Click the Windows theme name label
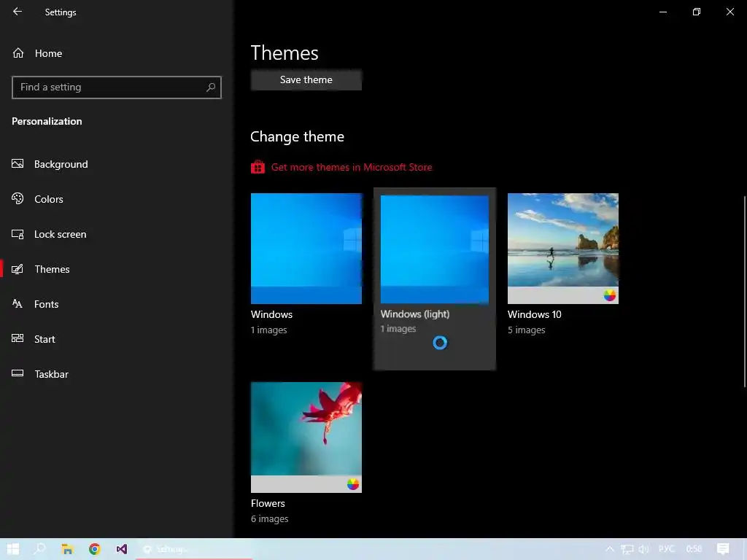The height and width of the screenshot is (560, 747). 271,315
